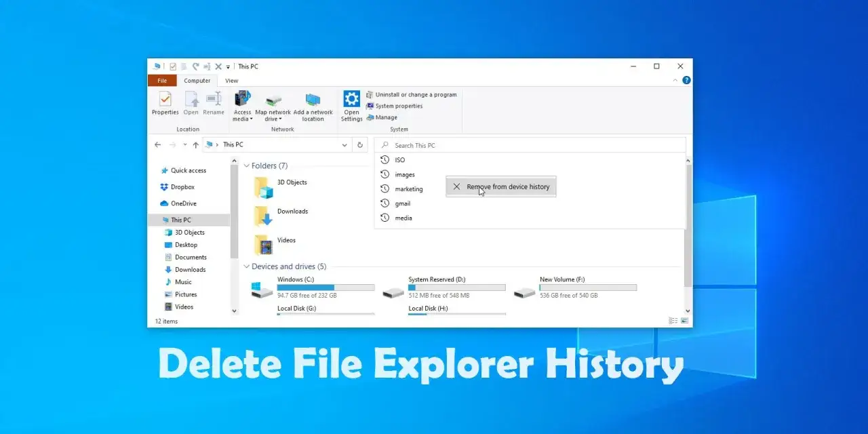Click the Refresh button beside address bar

pyautogui.click(x=361, y=144)
